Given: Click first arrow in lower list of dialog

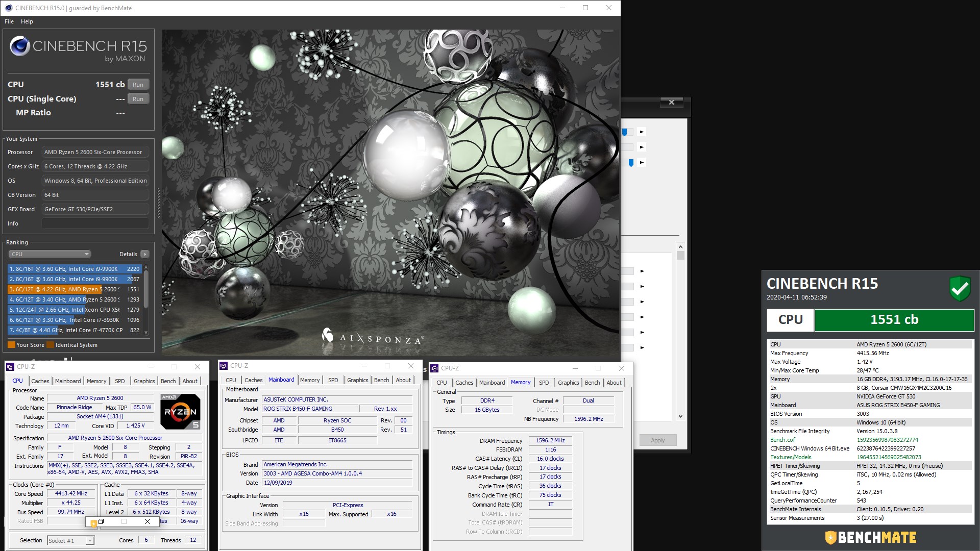Looking at the screenshot, I should pyautogui.click(x=642, y=271).
